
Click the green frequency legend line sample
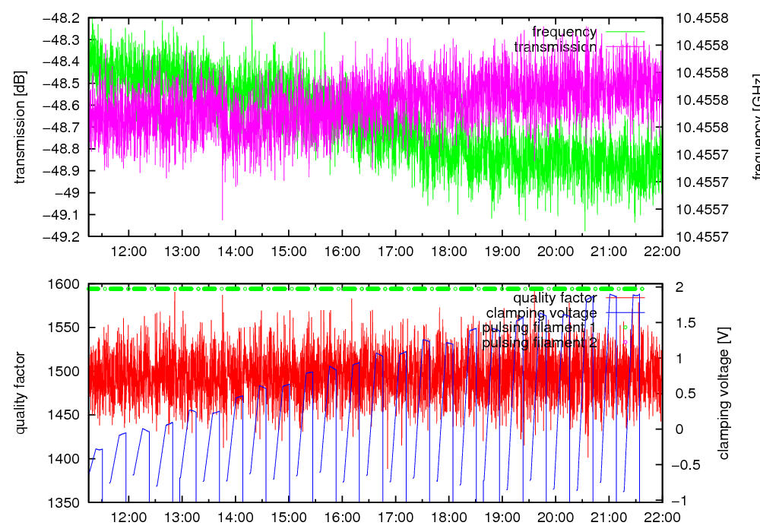tap(623, 32)
